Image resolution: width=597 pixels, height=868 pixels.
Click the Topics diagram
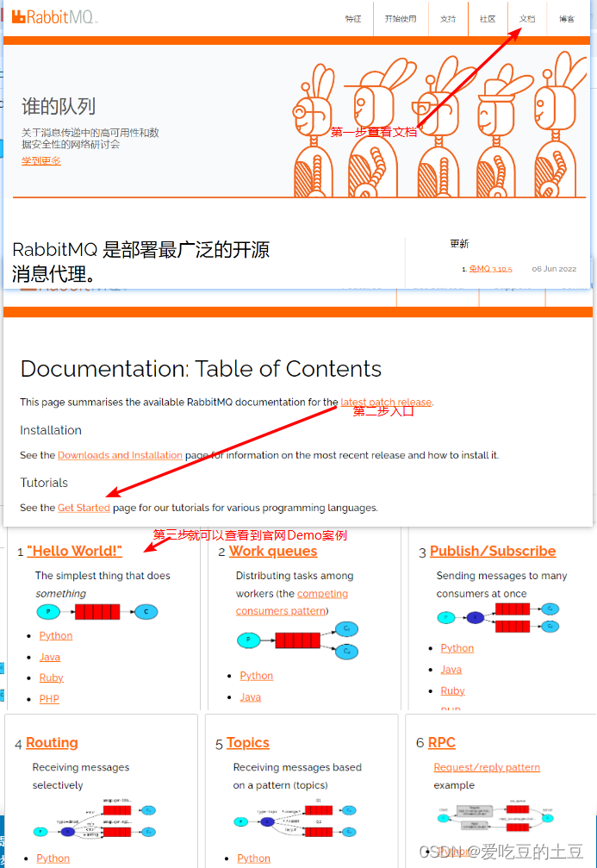tap(295, 819)
